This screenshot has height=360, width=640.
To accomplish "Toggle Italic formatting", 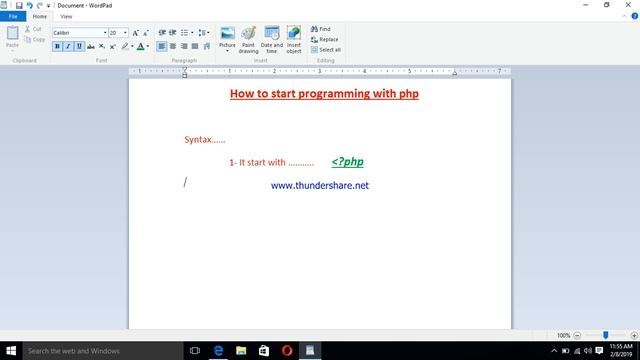I will point(68,46).
